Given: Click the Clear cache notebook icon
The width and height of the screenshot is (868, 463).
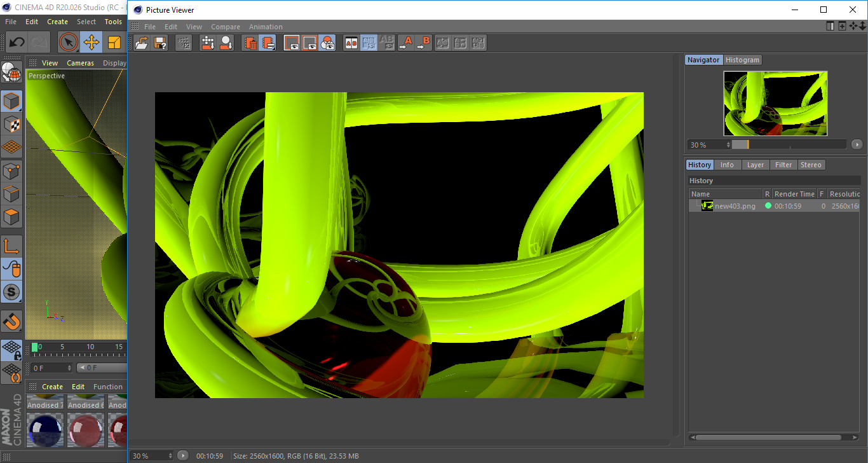Looking at the screenshot, I should pyautogui.click(x=268, y=43).
